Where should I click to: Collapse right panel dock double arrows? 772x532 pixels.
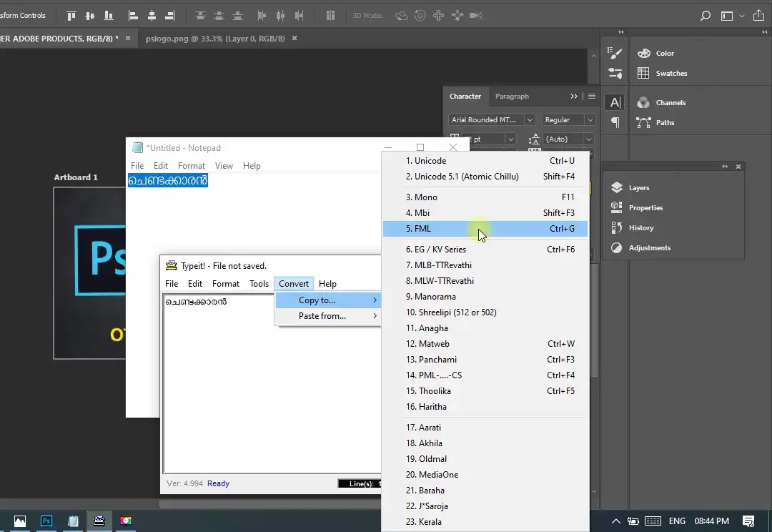point(764,31)
